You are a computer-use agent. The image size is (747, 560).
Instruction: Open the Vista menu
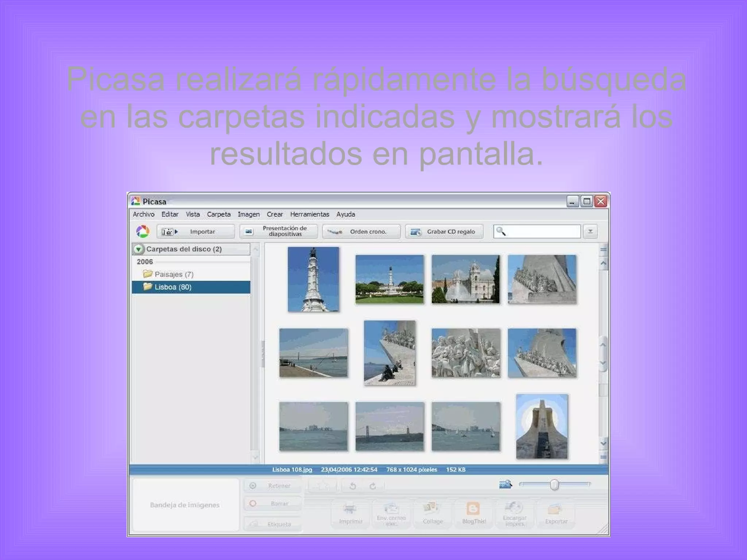tap(193, 214)
